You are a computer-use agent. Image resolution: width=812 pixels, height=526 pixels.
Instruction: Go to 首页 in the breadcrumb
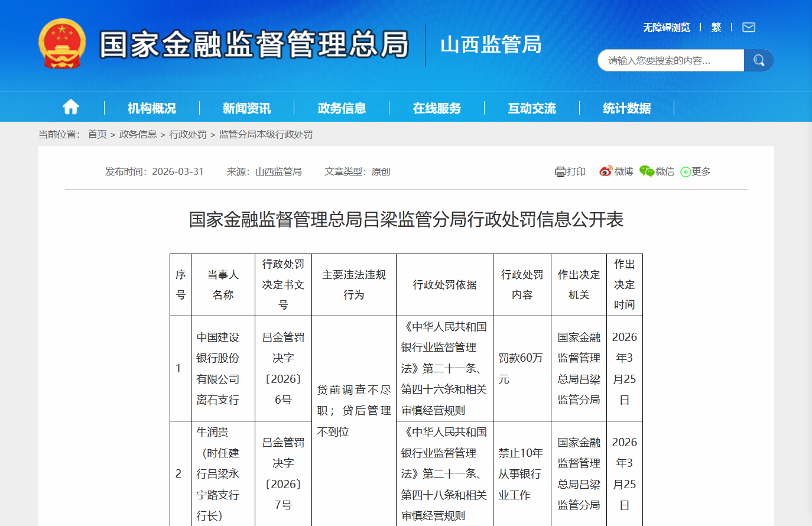98,135
